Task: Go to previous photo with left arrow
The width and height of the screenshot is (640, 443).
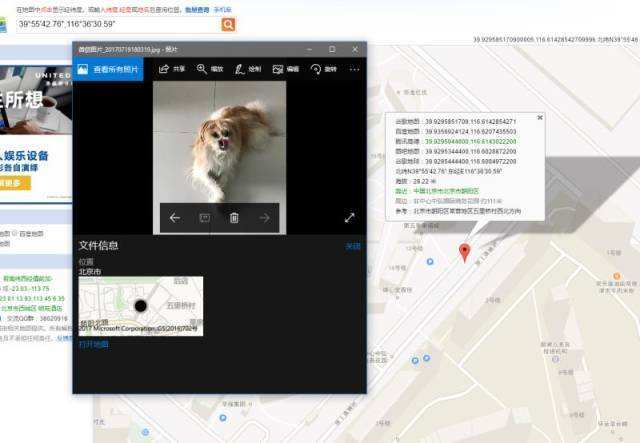Action: (175, 218)
